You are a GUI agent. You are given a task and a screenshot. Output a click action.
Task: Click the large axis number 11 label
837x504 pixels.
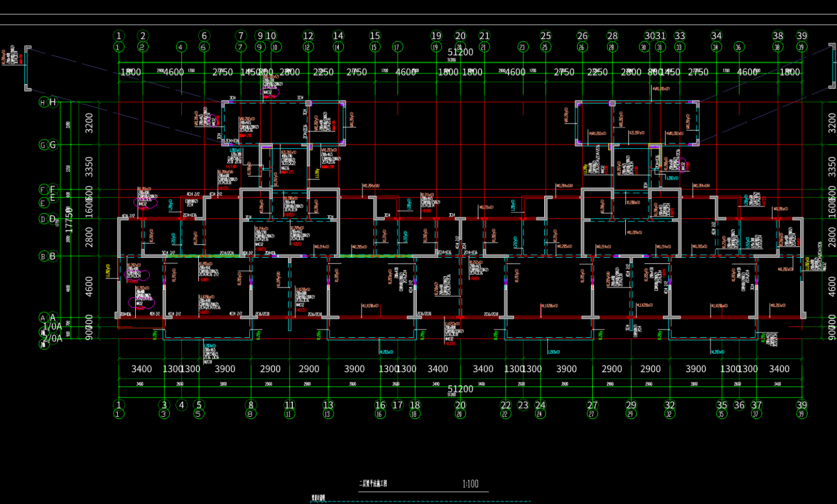[x=290, y=405]
